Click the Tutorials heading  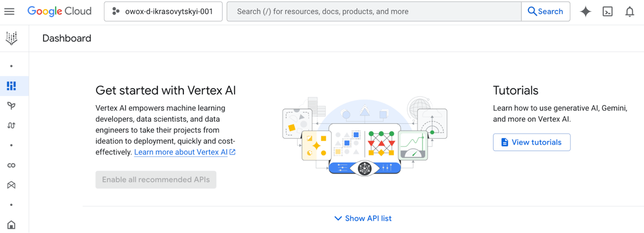pyautogui.click(x=516, y=90)
